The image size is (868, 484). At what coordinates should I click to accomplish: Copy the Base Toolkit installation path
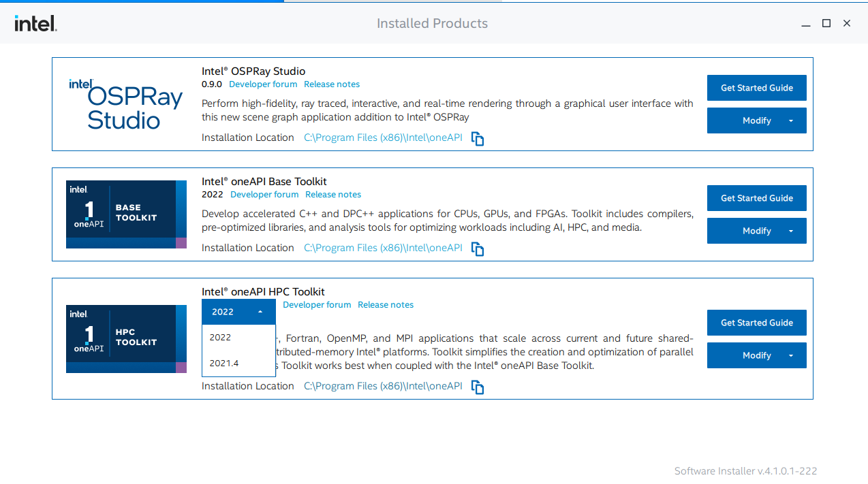pyautogui.click(x=477, y=248)
